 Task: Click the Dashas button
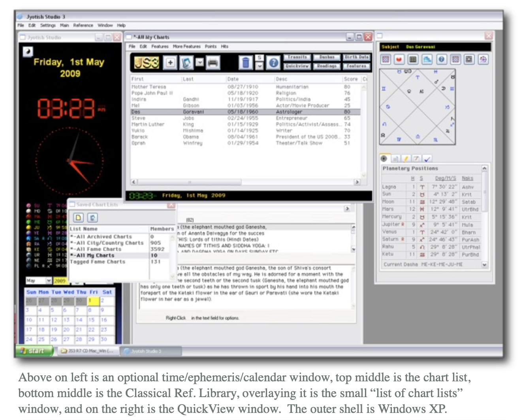coord(327,57)
